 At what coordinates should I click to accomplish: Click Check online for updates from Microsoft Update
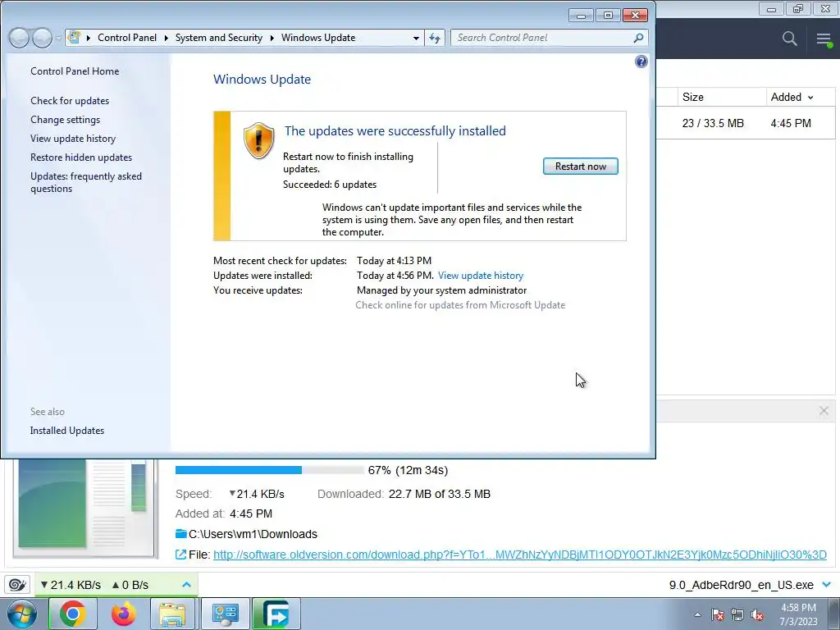pyautogui.click(x=460, y=305)
